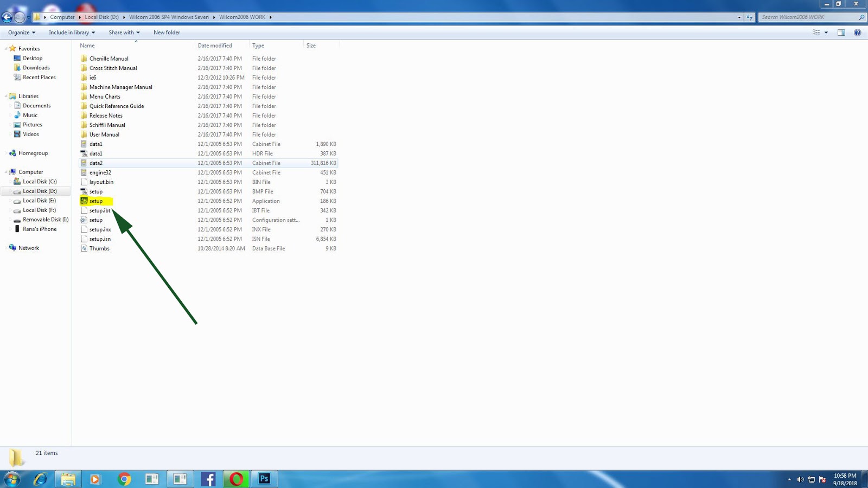Viewport: 868px width, 488px height.
Task: Open the Share with menu
Action: coord(124,33)
